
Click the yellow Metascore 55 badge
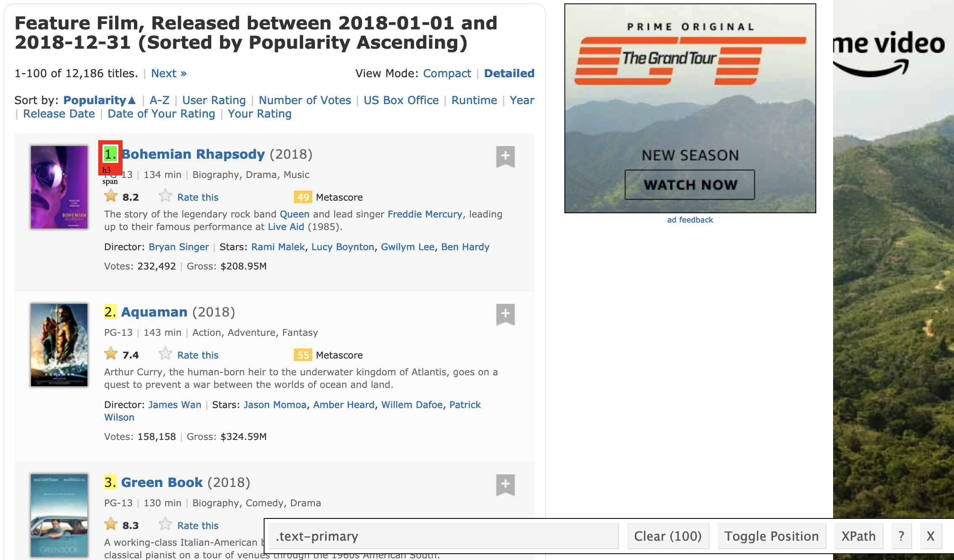click(x=303, y=355)
